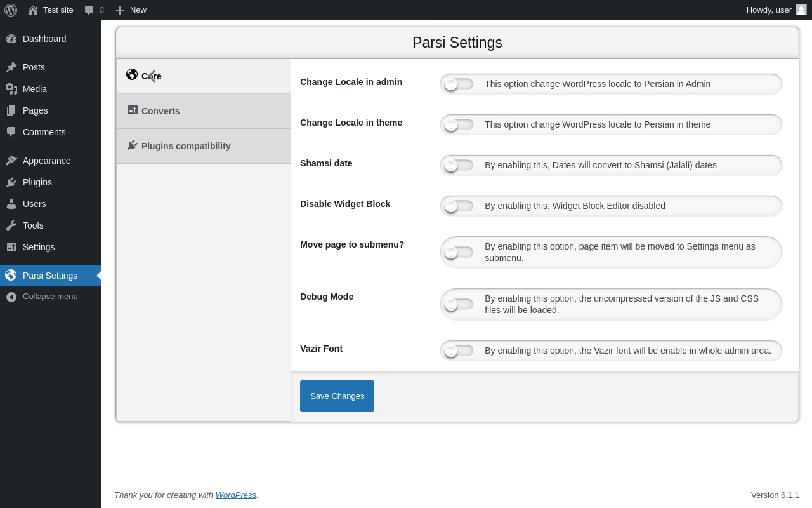
Task: Click the user avatar icon
Action: pos(801,10)
